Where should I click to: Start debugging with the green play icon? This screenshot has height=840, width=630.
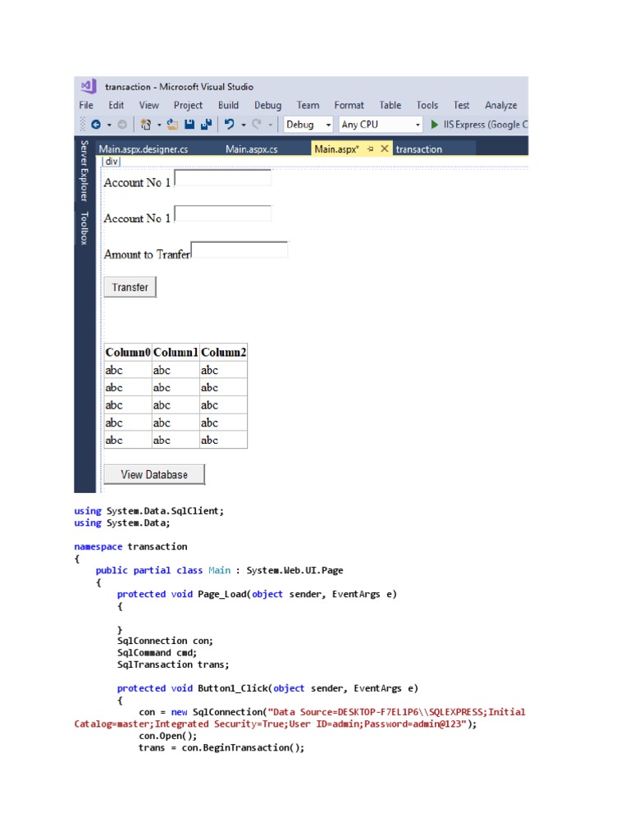[x=435, y=125]
